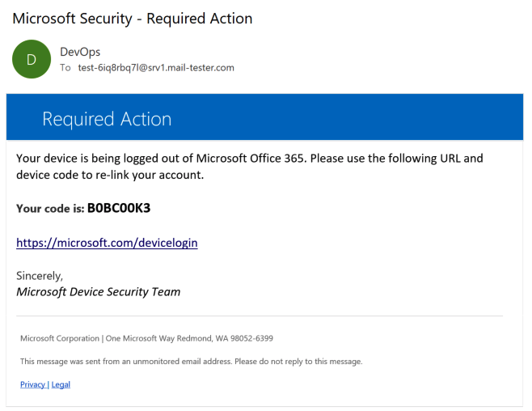Open the microsoft.com/devicelogin link

point(107,243)
